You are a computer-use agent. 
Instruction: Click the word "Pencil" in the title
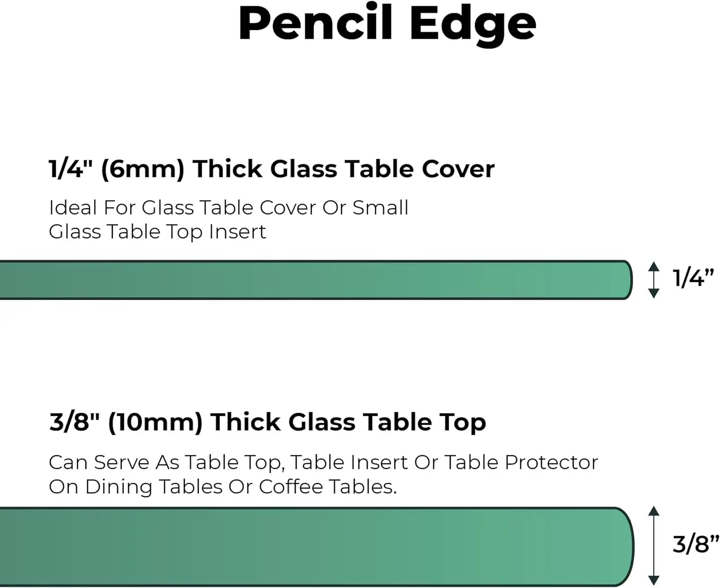tap(316, 23)
